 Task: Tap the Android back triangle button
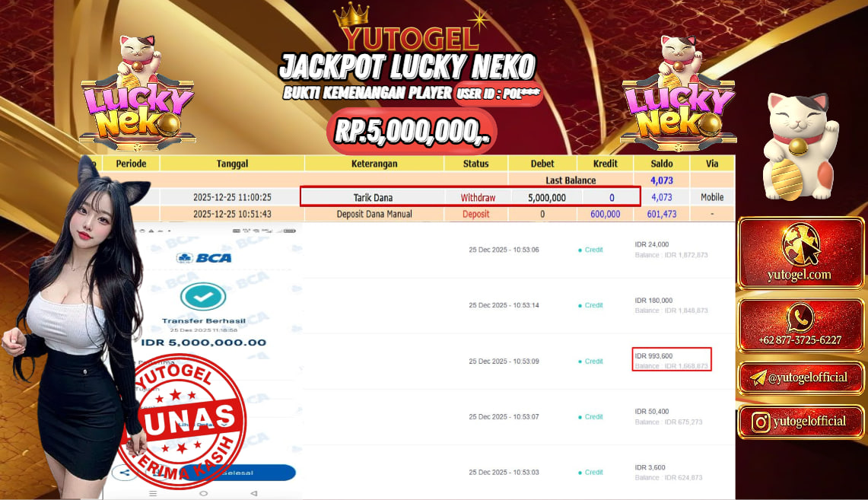(253, 493)
